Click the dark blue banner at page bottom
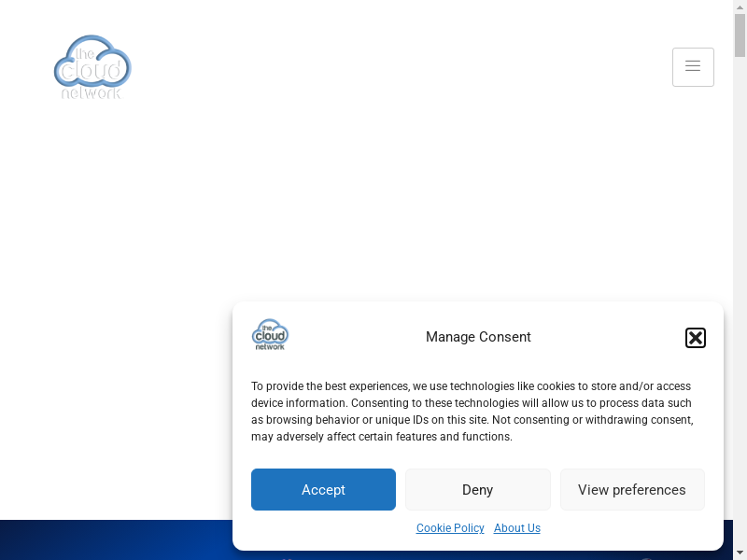 click(112, 541)
